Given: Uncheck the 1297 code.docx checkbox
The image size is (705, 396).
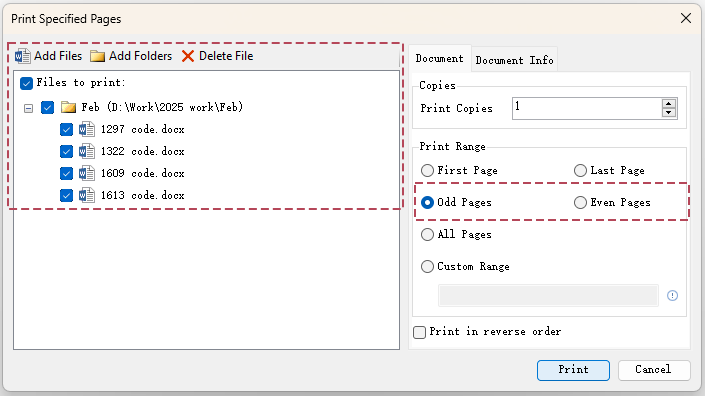Looking at the screenshot, I should pos(66,129).
